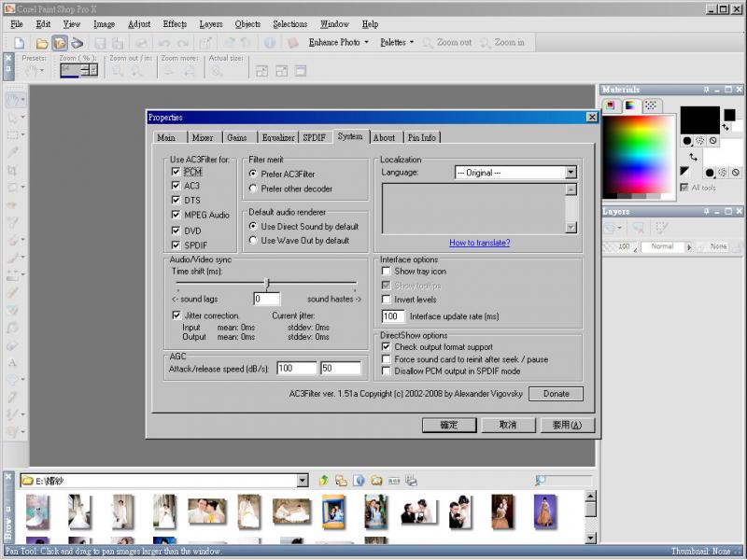
Task: Set foreground material to transparent
Action: point(713,141)
